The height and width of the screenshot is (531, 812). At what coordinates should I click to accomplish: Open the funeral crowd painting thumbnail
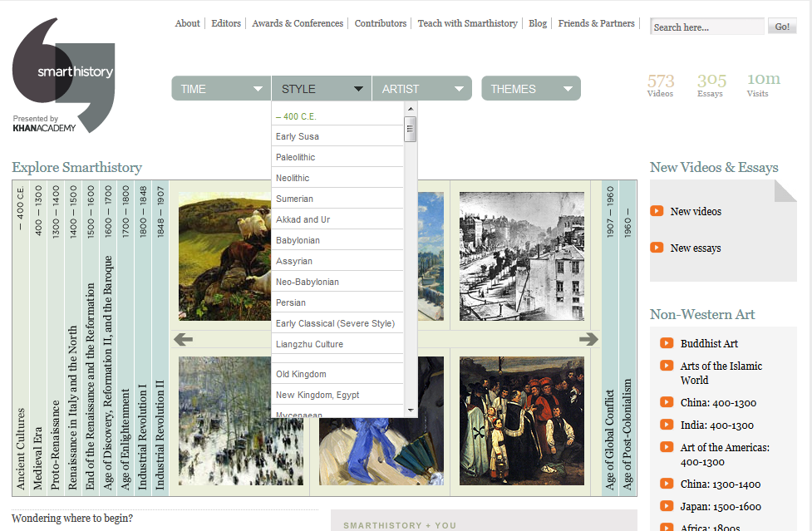(x=521, y=420)
